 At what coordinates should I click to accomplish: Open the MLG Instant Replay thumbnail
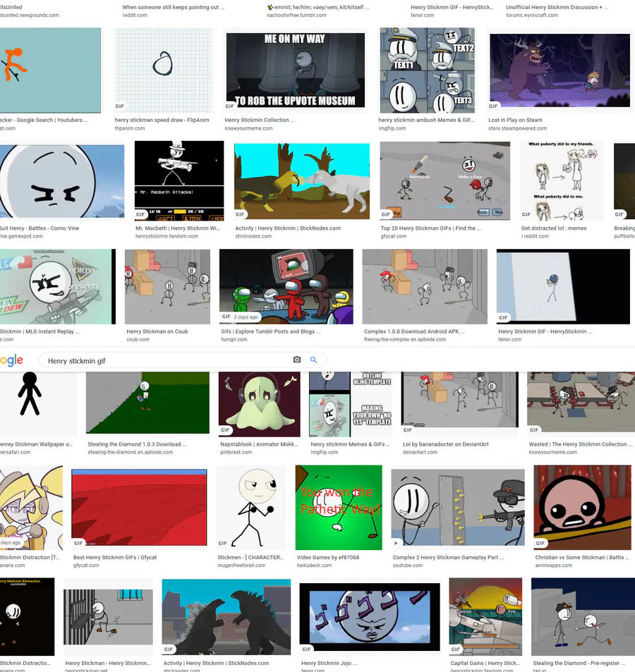(x=57, y=286)
